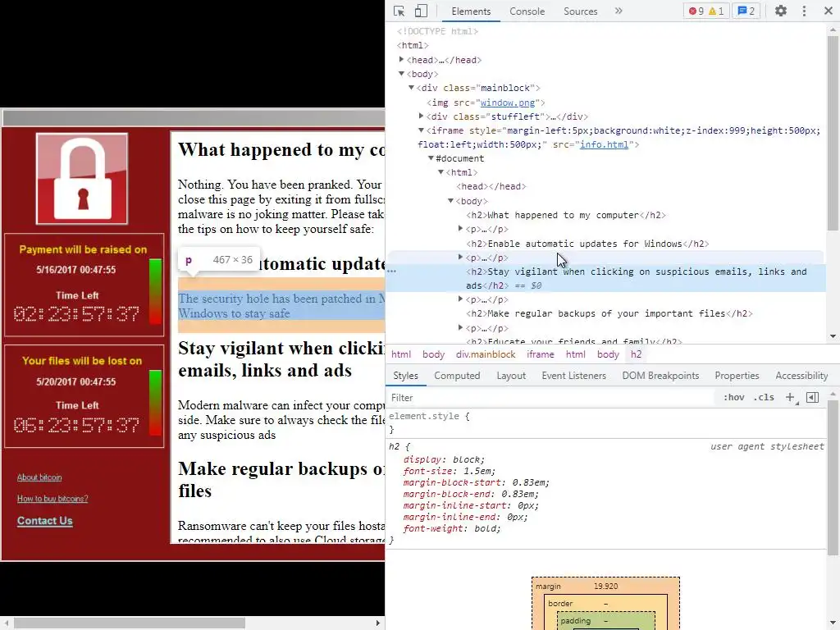840x630 pixels.
Task: Click the How to buy bitcoins link
Action: point(52,498)
